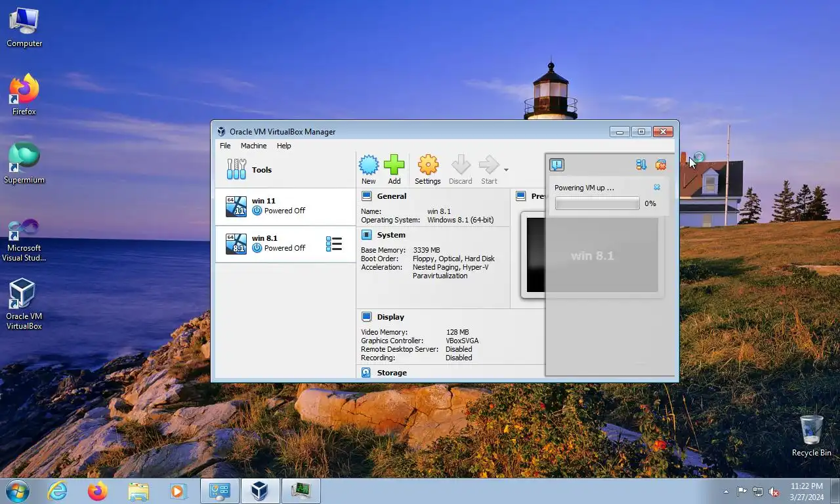Click the Video Memory value 128 MB
The image size is (840, 504).
pos(457,332)
